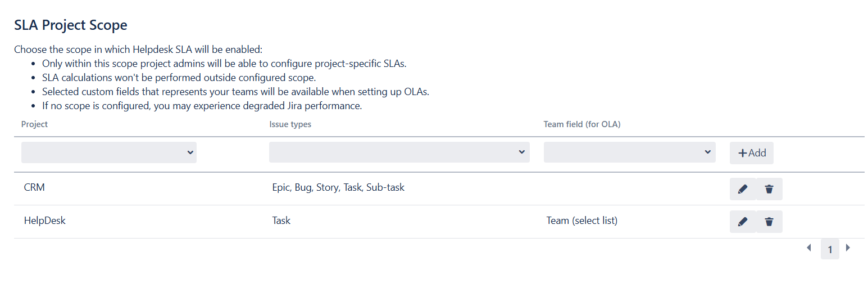
Task: Expand the Issue types dropdown
Action: [x=399, y=152]
